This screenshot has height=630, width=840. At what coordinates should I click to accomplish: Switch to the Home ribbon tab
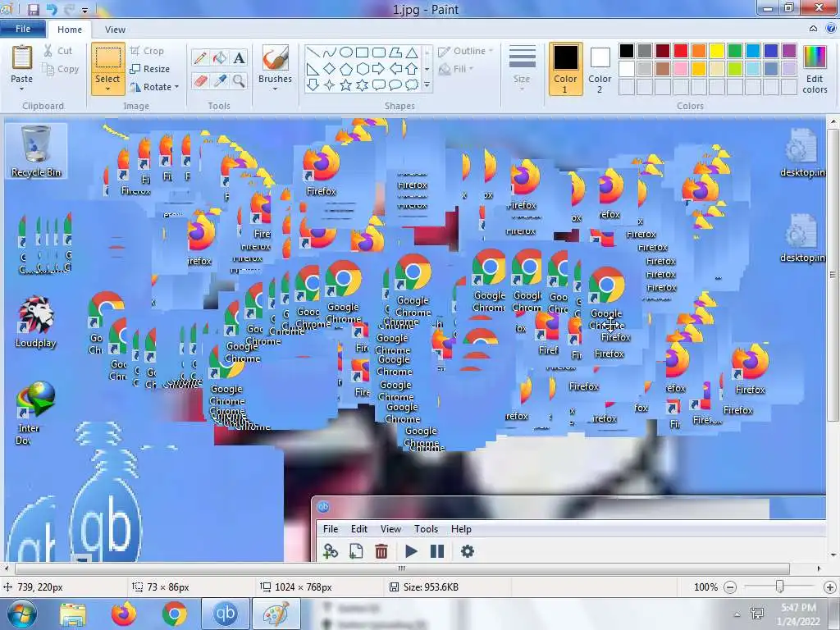(70, 30)
